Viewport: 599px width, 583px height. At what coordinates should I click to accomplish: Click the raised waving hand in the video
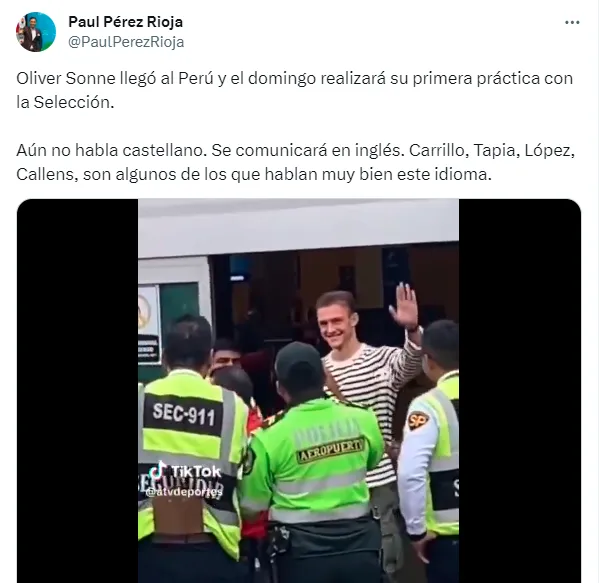tap(405, 307)
